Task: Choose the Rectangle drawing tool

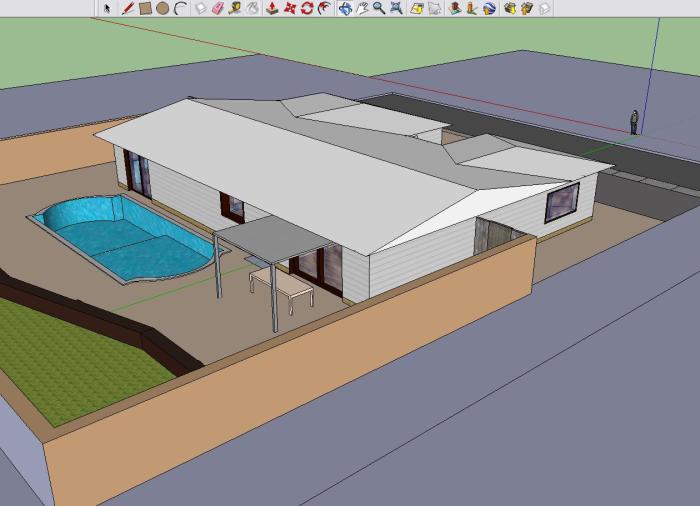Action: point(145,8)
